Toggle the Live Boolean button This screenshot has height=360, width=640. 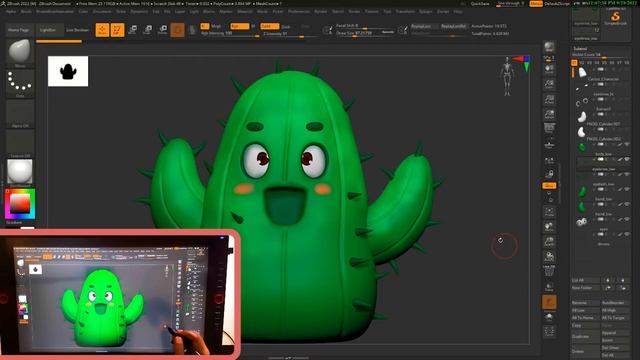(77, 30)
